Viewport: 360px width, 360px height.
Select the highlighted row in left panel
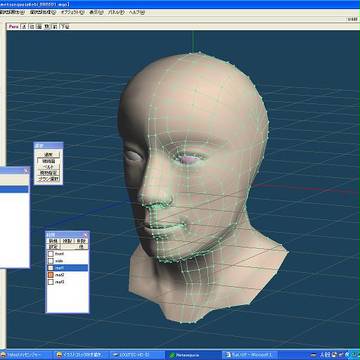[x=14, y=189]
